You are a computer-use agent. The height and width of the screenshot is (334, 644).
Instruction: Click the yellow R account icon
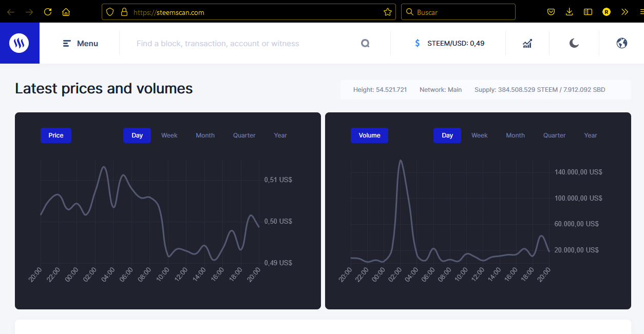point(607,12)
